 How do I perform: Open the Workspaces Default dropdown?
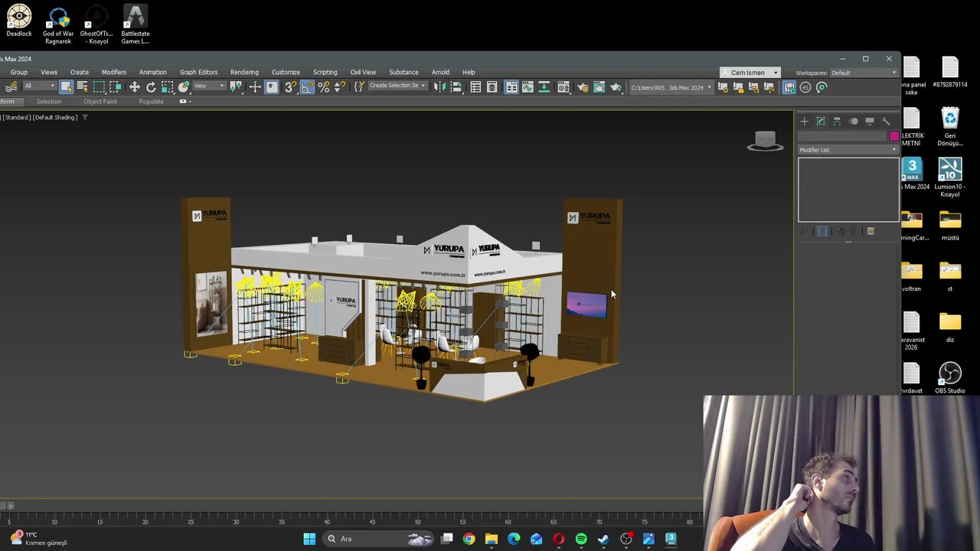click(864, 73)
